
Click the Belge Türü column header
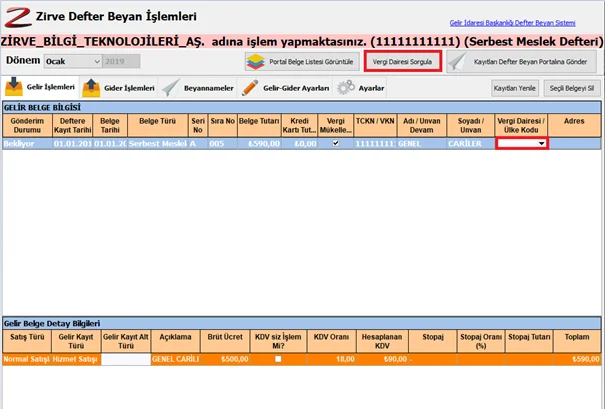157,125
